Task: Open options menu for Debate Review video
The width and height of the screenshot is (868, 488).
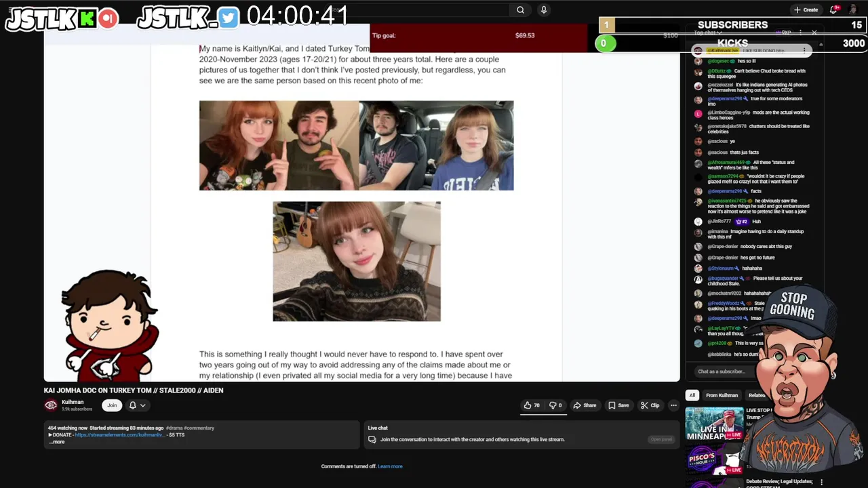Action: click(x=821, y=483)
